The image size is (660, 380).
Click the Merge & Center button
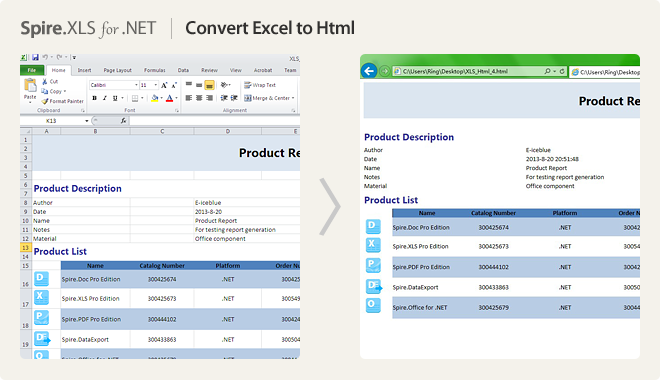(x=269, y=98)
